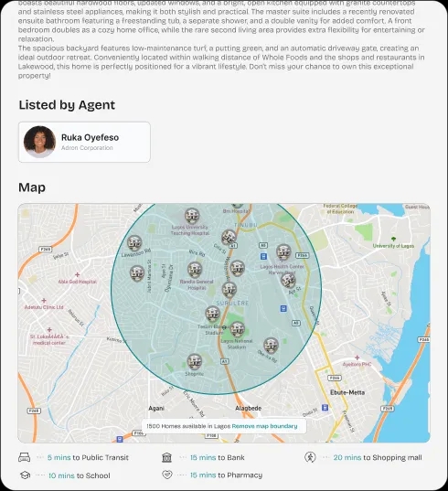Viewport: 448px width, 491px height.
Task: Click Federal College of Education label
Action: click(340, 208)
